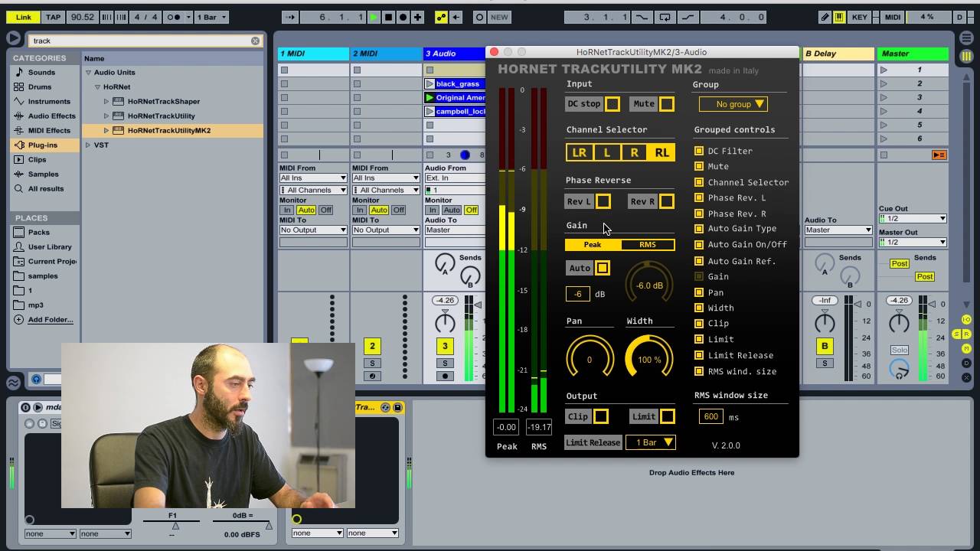Enable the Input Mute checkbox in the plugin

tap(667, 104)
